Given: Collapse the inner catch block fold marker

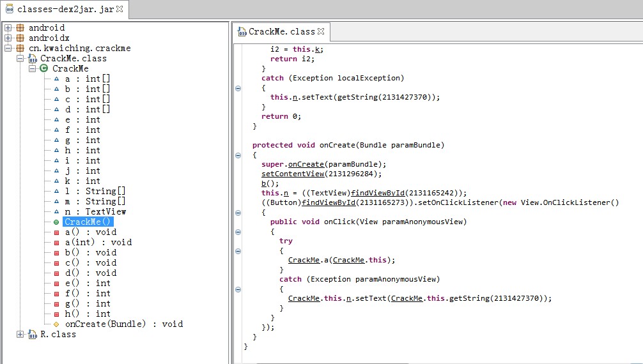Looking at the screenshot, I should coord(238,289).
